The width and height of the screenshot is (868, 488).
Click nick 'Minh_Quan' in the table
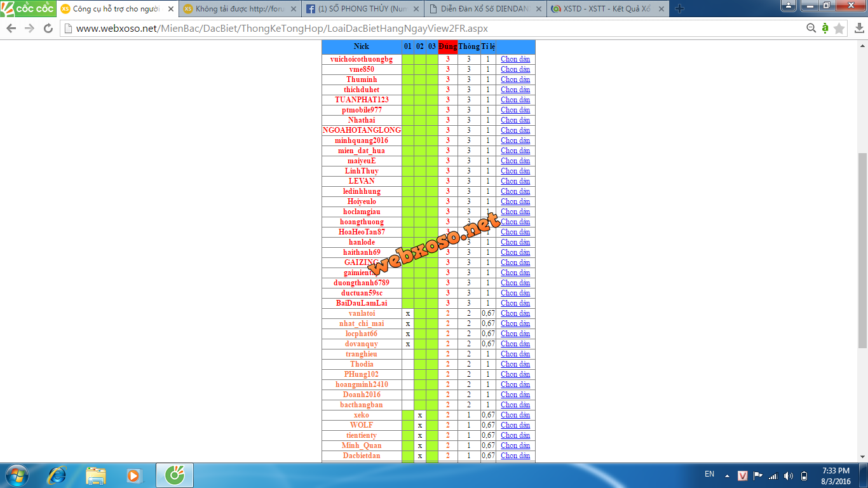[362, 445]
